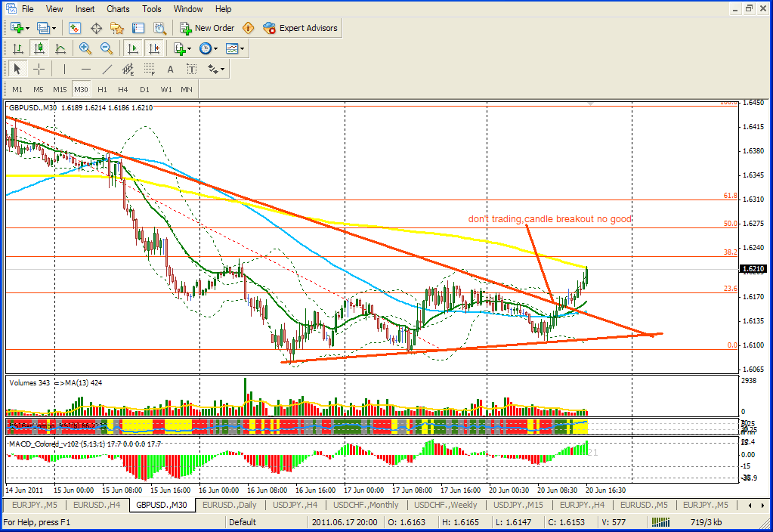Viewport: 773px width, 532px height.
Task: Zoom out on the chart
Action: pos(107,48)
